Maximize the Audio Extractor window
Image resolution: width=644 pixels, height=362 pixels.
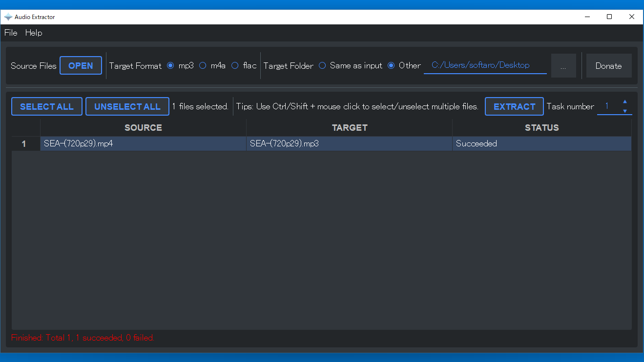(609, 17)
